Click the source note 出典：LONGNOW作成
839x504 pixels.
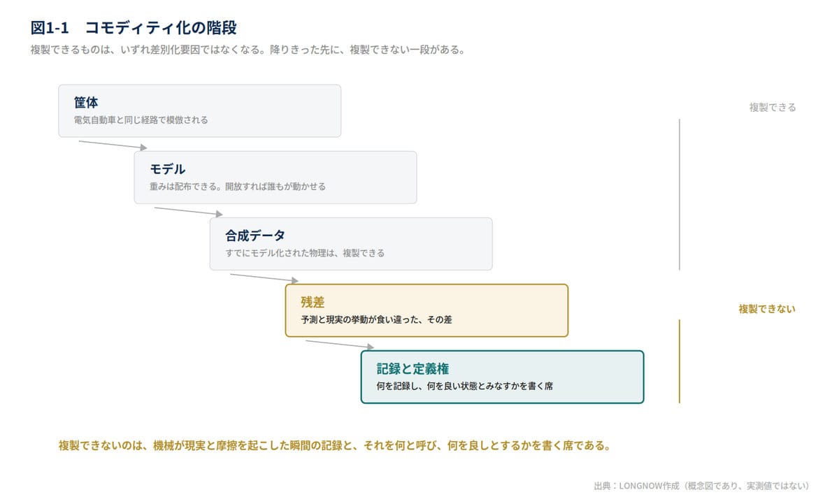[x=701, y=486]
